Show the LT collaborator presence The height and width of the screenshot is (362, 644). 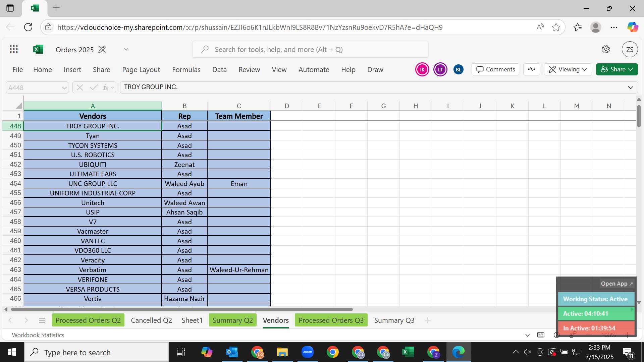(x=440, y=69)
